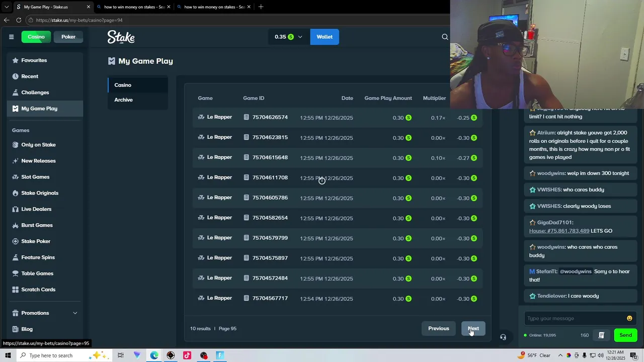644x362 pixels.
Task: Open House bet link #75,861,783,489
Action: pos(559,231)
